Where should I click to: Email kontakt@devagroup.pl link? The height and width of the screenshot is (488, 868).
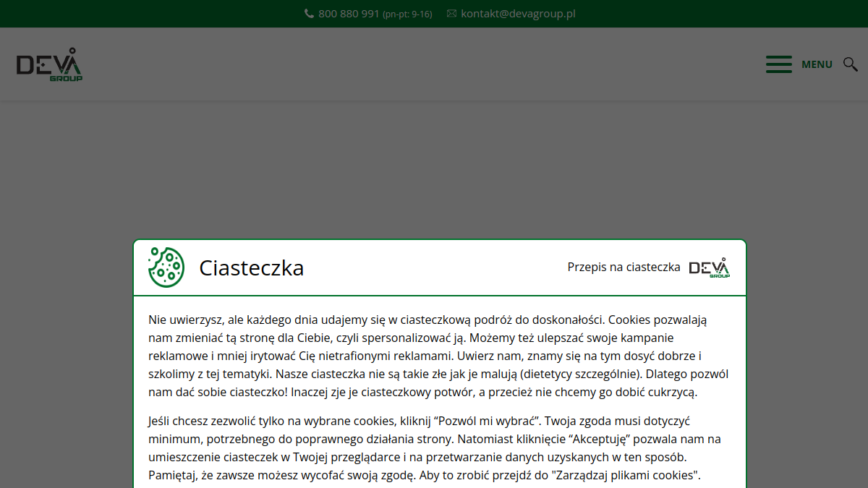[519, 14]
